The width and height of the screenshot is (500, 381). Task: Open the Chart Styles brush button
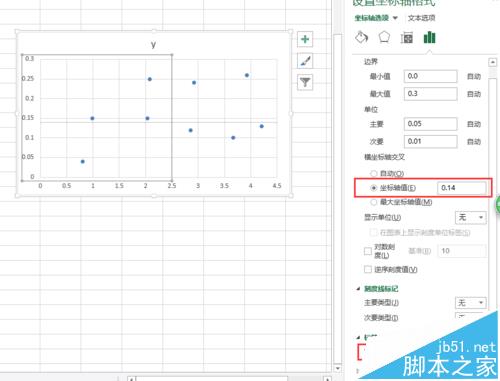(x=305, y=61)
